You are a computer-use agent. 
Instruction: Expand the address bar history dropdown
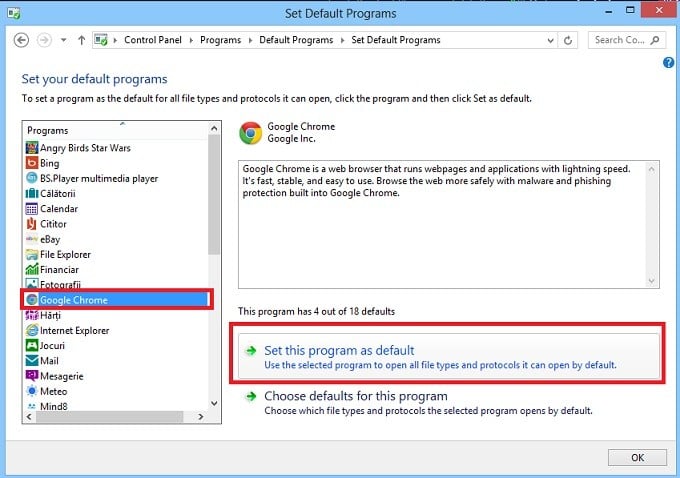point(550,40)
